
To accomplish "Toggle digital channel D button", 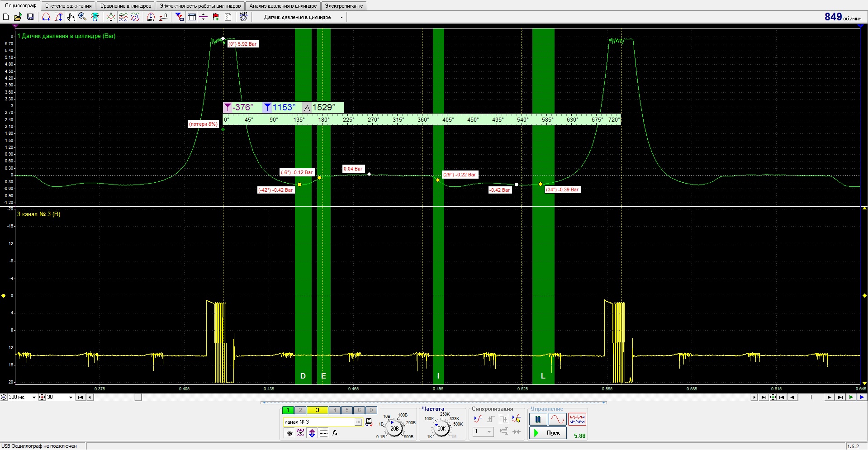I will click(371, 410).
